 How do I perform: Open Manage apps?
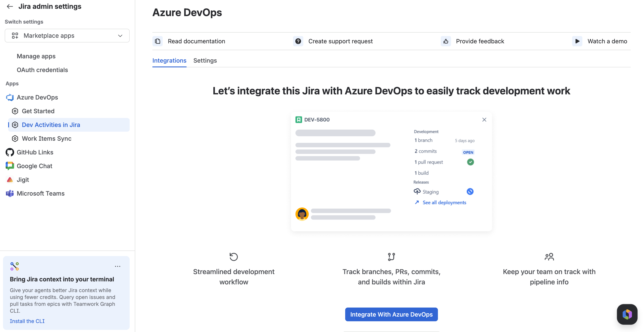(x=36, y=56)
